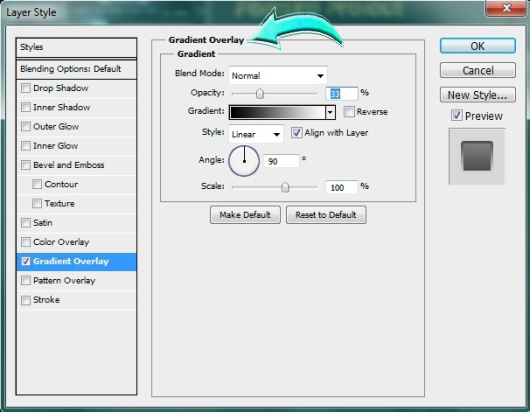Image resolution: width=530 pixels, height=412 pixels.
Task: Select the Outer Glow label
Action: coord(56,127)
